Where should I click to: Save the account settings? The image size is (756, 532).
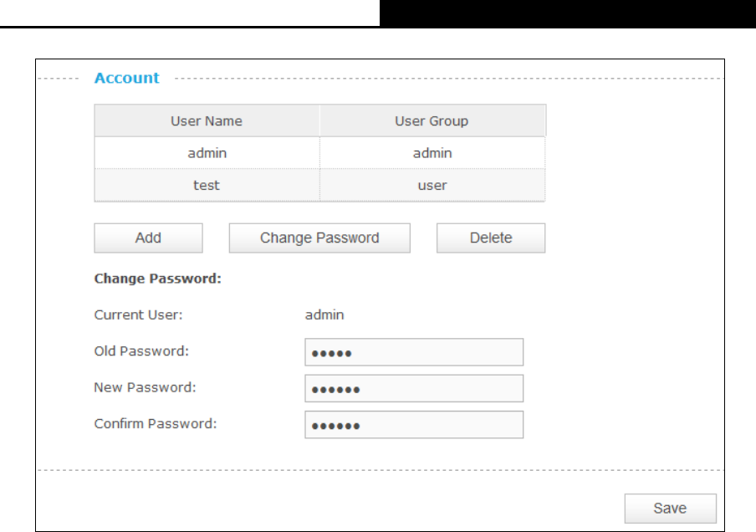click(670, 508)
